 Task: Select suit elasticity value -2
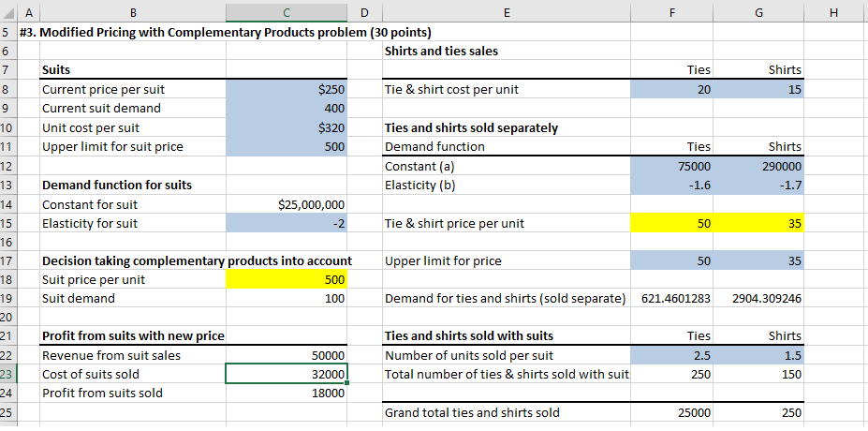pyautogui.click(x=287, y=224)
